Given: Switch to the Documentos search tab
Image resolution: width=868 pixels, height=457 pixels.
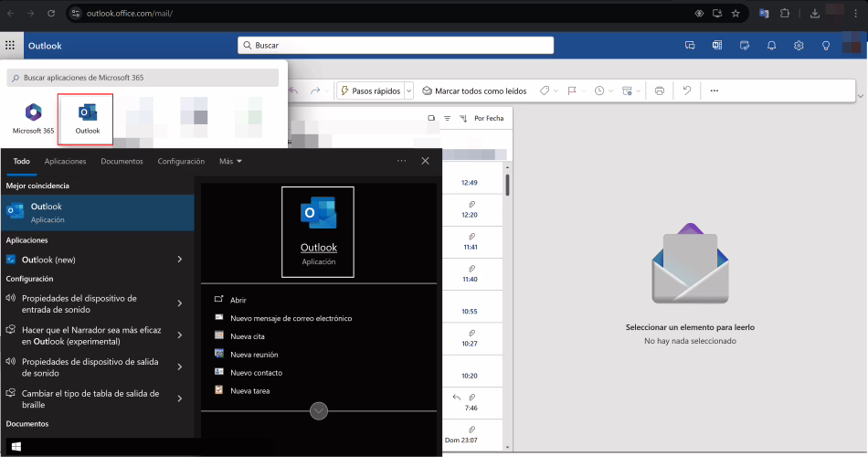Looking at the screenshot, I should tap(122, 161).
